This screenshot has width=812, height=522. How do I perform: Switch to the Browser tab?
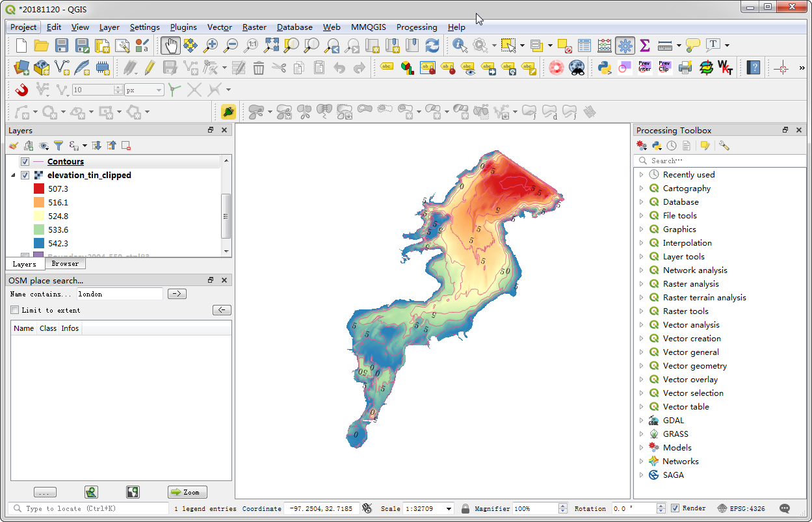(65, 264)
